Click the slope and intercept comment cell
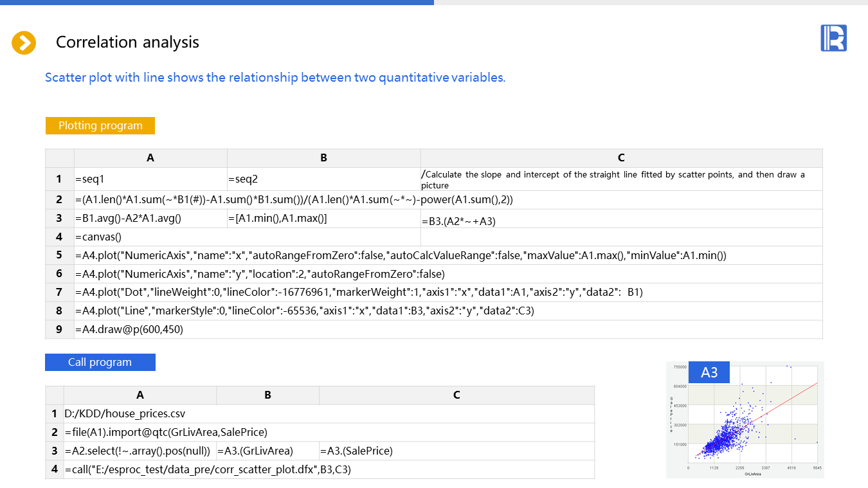This screenshot has height=488, width=868. click(620, 179)
